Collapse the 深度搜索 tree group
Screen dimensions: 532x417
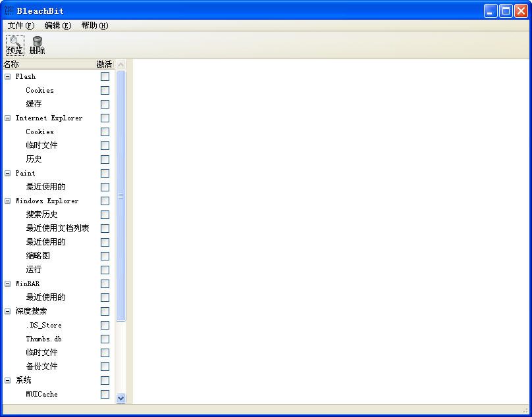[x=7, y=311]
